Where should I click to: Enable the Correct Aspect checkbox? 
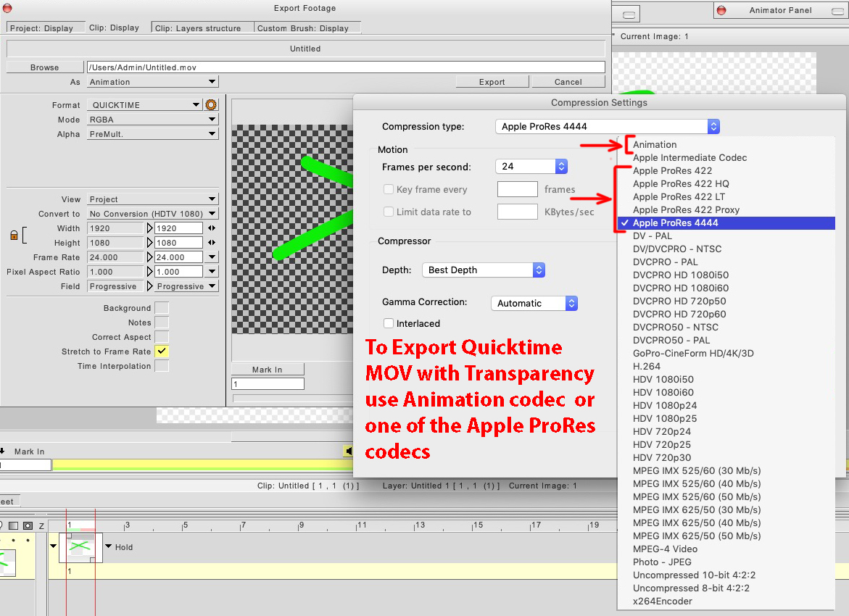162,337
